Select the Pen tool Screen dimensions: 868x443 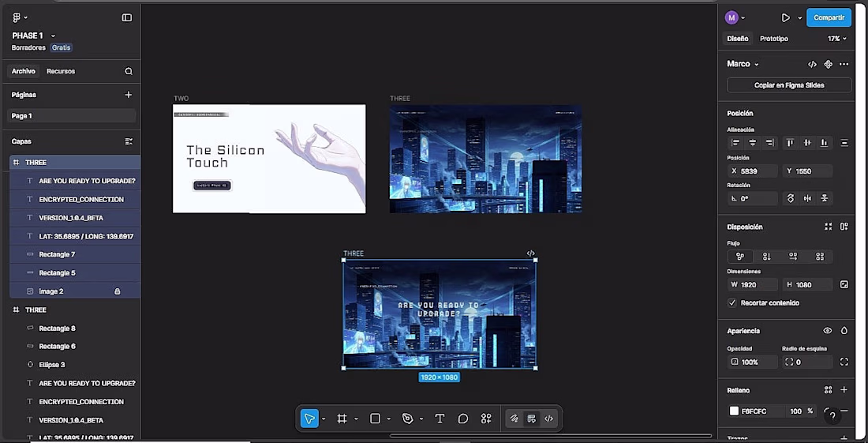(407, 419)
